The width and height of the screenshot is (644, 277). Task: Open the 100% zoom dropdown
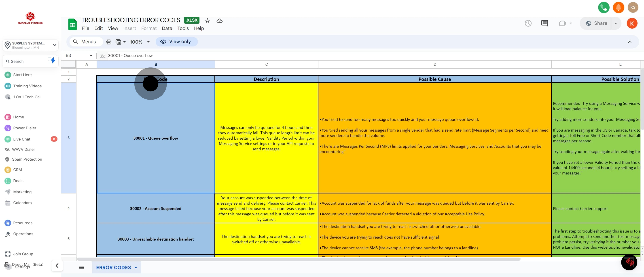140,42
